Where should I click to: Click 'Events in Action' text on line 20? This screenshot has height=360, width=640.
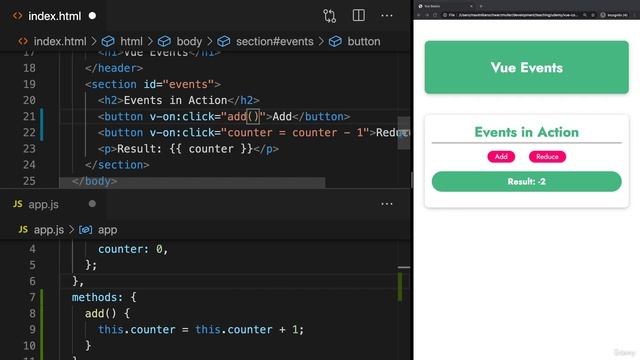coord(175,100)
